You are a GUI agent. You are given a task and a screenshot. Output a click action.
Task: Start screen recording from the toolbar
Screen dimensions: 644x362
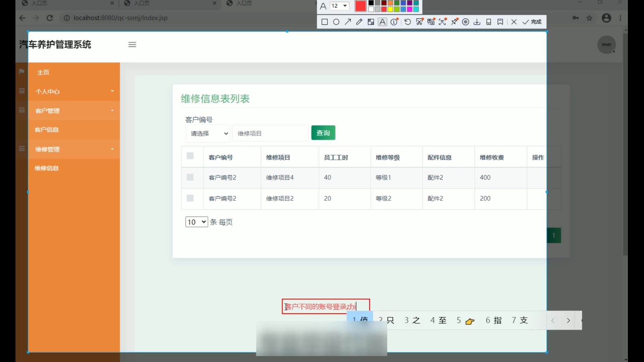pos(466,22)
